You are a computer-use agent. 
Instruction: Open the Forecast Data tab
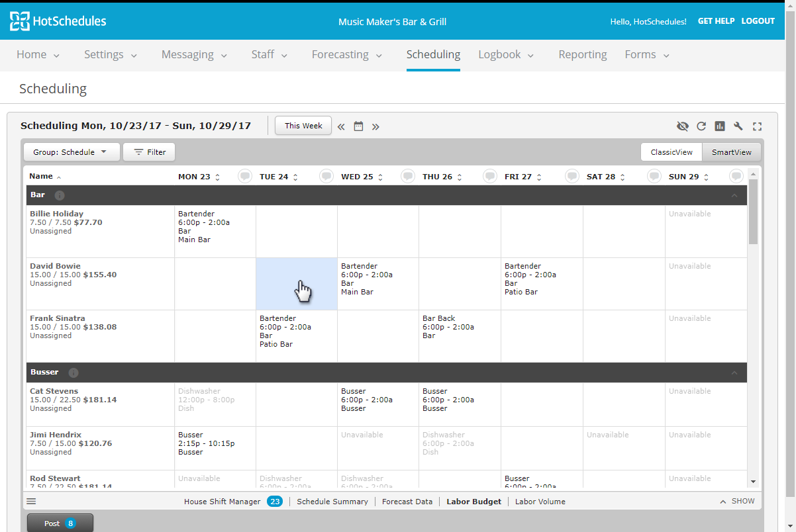click(407, 502)
